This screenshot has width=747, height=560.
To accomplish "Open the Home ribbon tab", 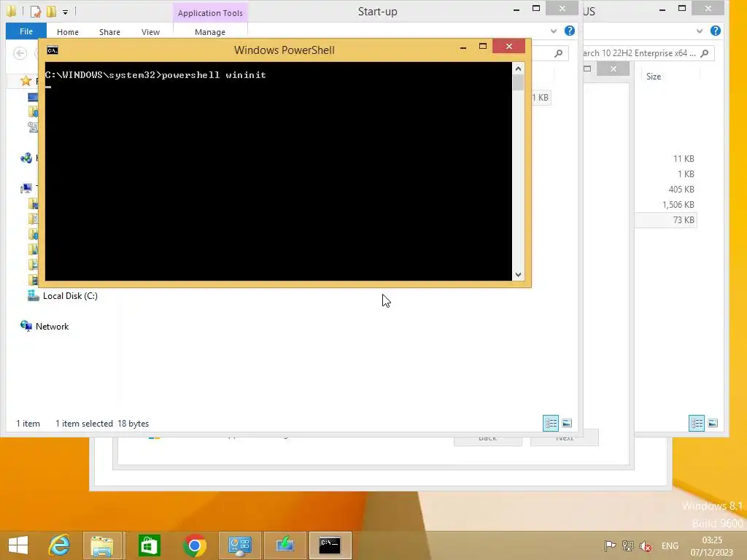I will coord(68,32).
